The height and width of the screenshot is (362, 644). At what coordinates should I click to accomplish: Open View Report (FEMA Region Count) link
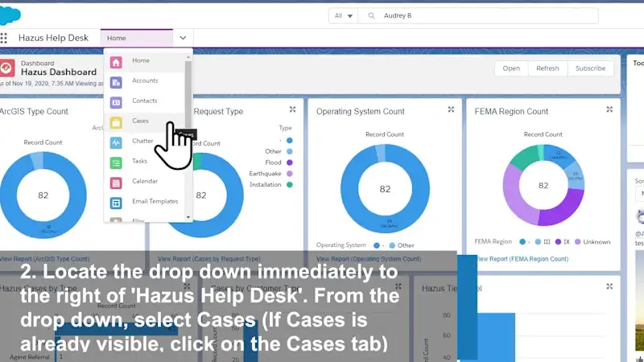pyautogui.click(x=522, y=259)
